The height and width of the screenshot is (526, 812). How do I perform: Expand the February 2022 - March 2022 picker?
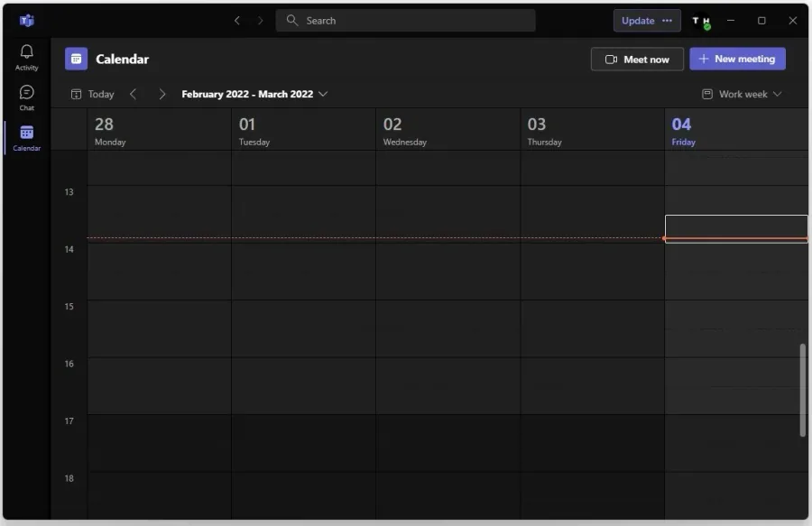coord(254,94)
